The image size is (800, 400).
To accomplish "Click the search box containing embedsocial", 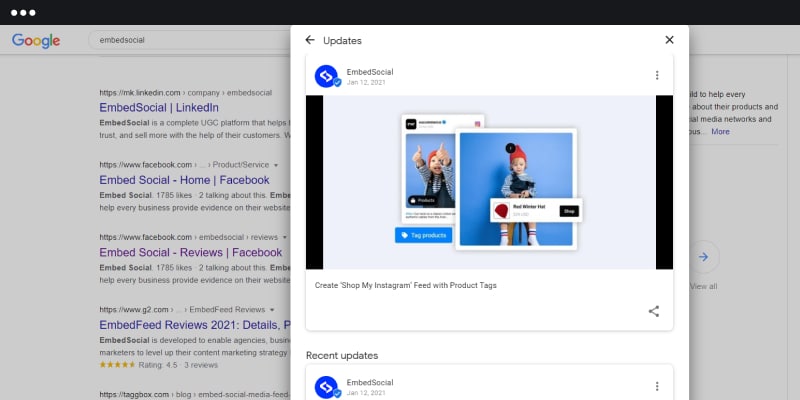I will click(190, 40).
